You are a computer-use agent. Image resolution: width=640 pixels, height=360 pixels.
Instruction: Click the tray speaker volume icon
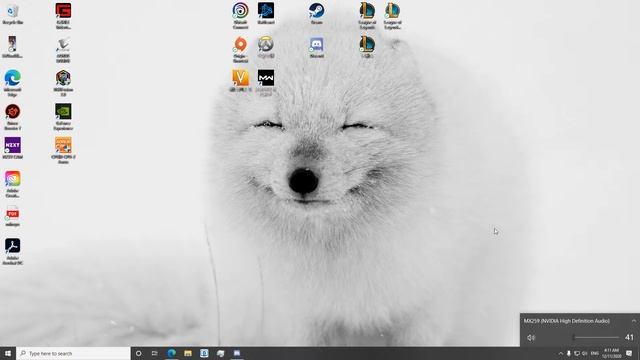coord(584,353)
